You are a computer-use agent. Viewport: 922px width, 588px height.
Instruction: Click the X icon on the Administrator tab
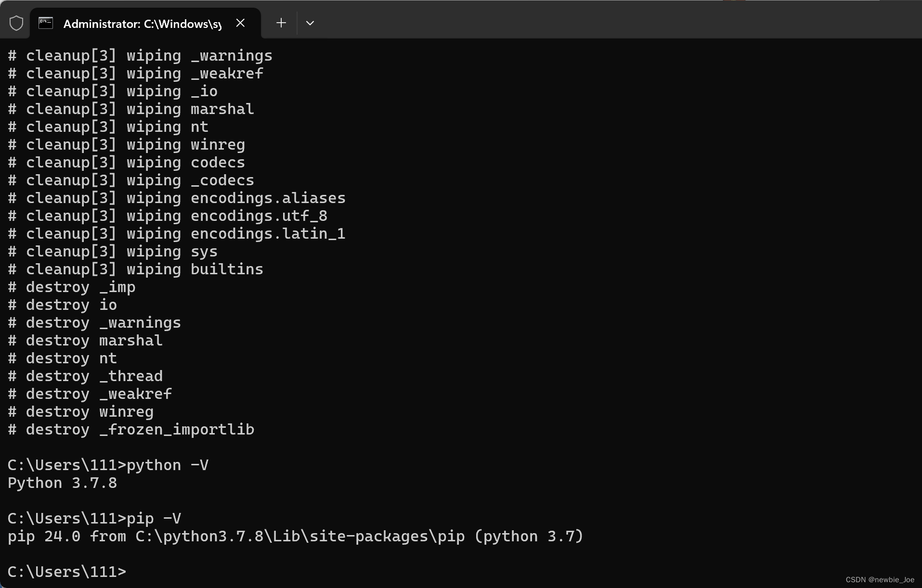(x=240, y=23)
